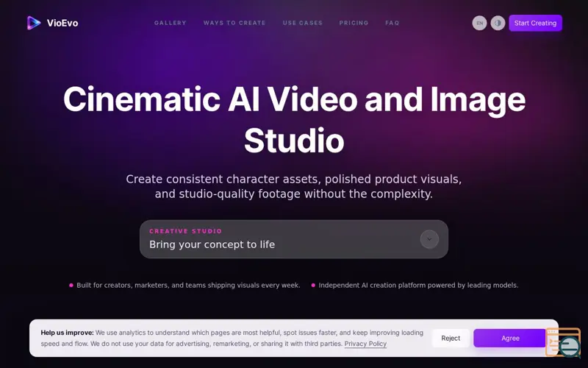The width and height of the screenshot is (588, 368).
Task: Reject analytics in the cookie banner
Action: [x=451, y=338]
